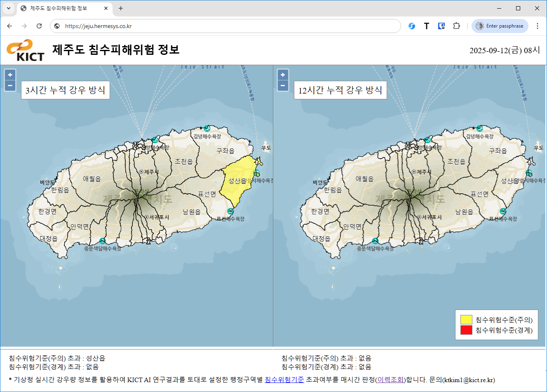Zoom in on the 12-hour rainfall map
This screenshot has width=547, height=392.
coord(283,75)
